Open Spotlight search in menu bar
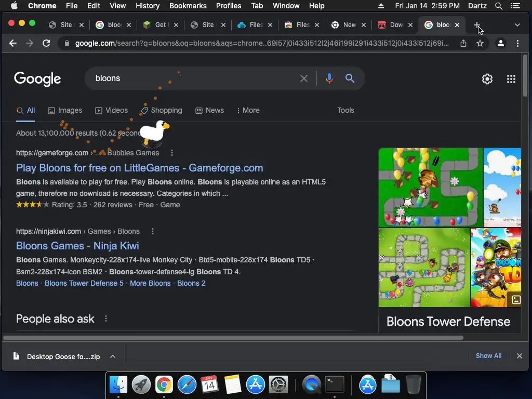The image size is (532, 399). click(498, 6)
